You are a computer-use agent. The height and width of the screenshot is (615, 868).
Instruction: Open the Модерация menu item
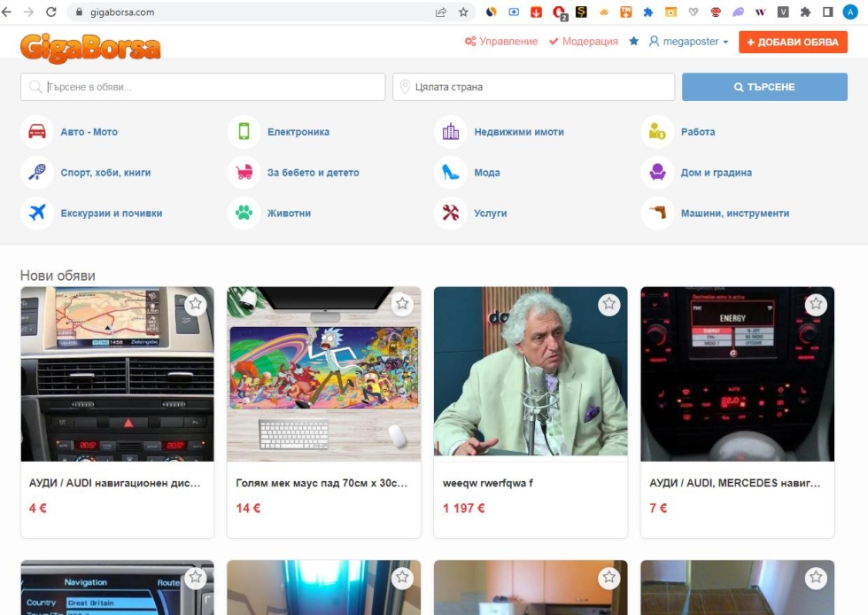pyautogui.click(x=584, y=42)
